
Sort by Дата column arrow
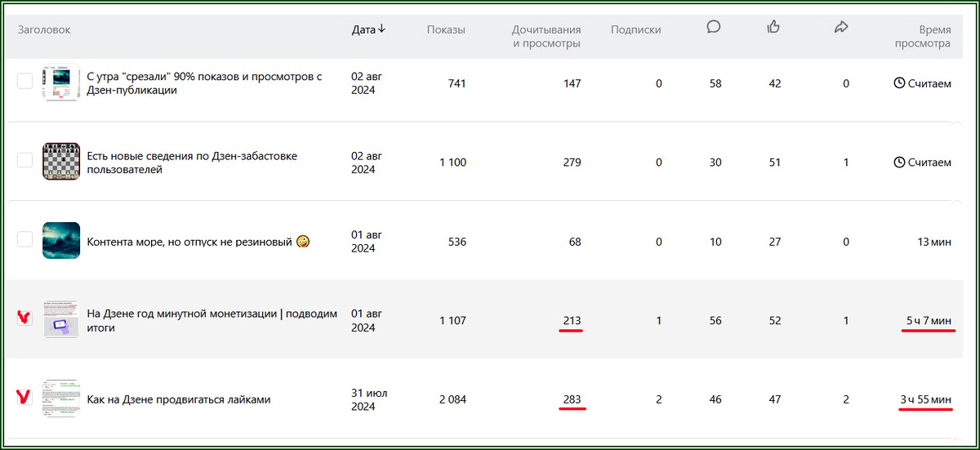(381, 29)
